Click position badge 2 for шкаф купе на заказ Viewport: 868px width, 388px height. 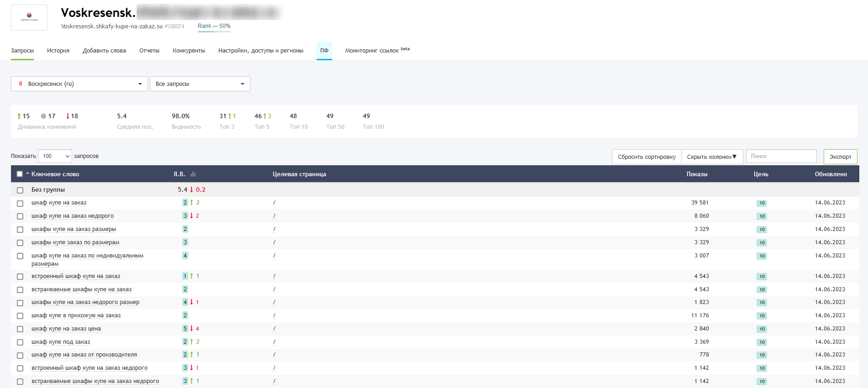click(x=185, y=203)
